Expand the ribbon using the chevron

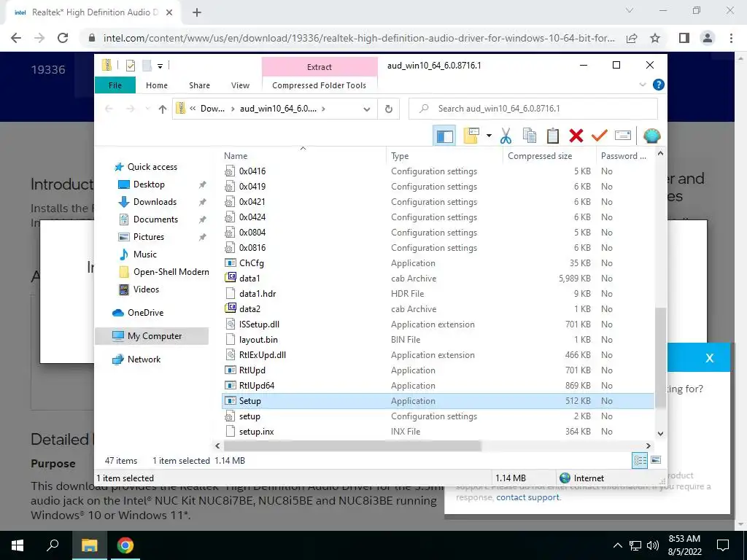point(643,85)
